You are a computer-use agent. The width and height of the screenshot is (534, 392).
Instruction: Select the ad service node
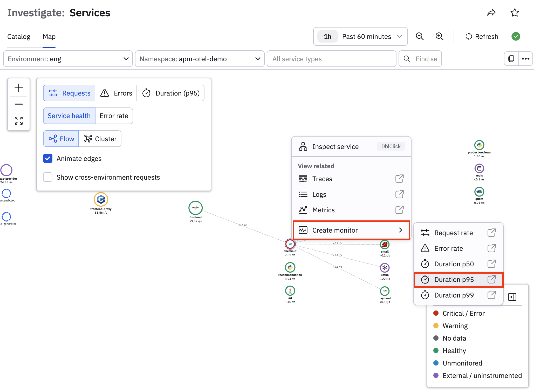click(290, 291)
